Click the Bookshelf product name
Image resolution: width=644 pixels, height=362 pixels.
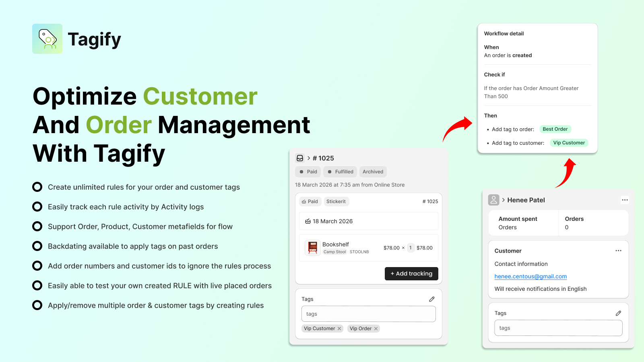pos(336,244)
